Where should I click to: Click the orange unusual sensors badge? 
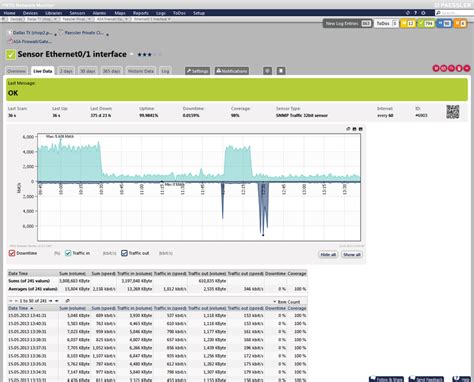(460, 23)
